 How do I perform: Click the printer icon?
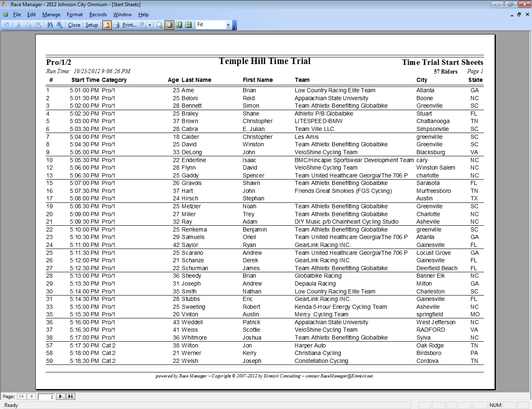click(x=116, y=25)
